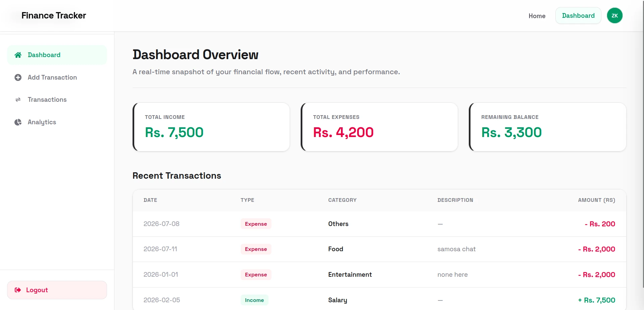
Task: Click the Add Transaction plus icon
Action: 18,78
